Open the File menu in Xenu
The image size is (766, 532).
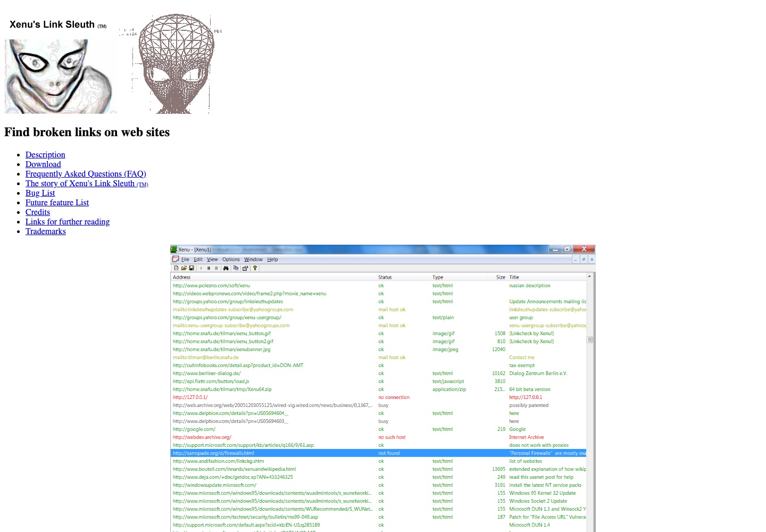click(x=185, y=260)
